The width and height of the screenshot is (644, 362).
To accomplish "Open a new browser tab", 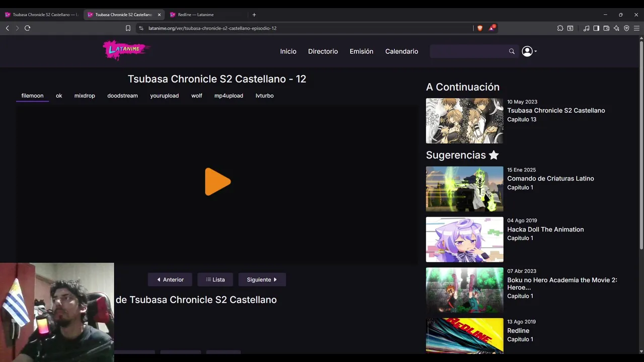I will pyautogui.click(x=254, y=15).
